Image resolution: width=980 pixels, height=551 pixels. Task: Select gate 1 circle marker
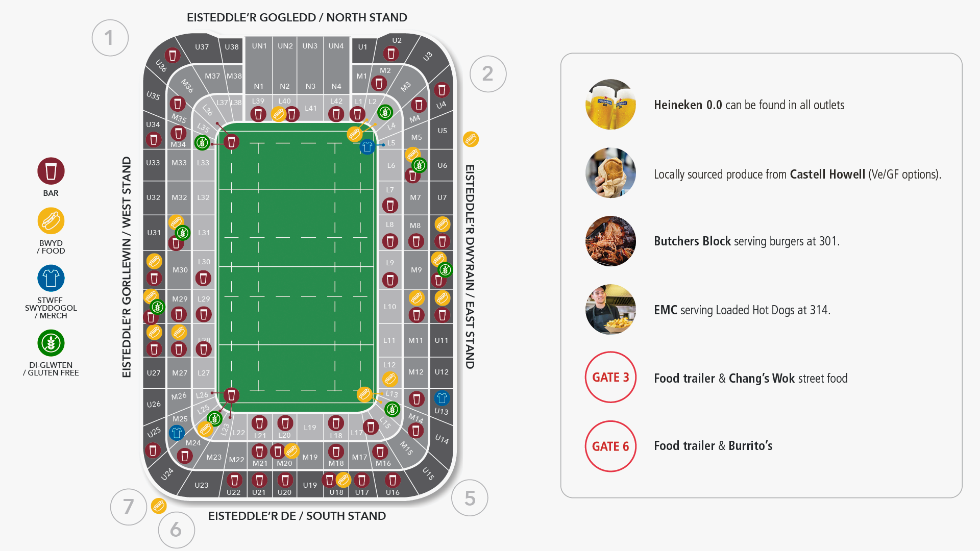(x=110, y=38)
